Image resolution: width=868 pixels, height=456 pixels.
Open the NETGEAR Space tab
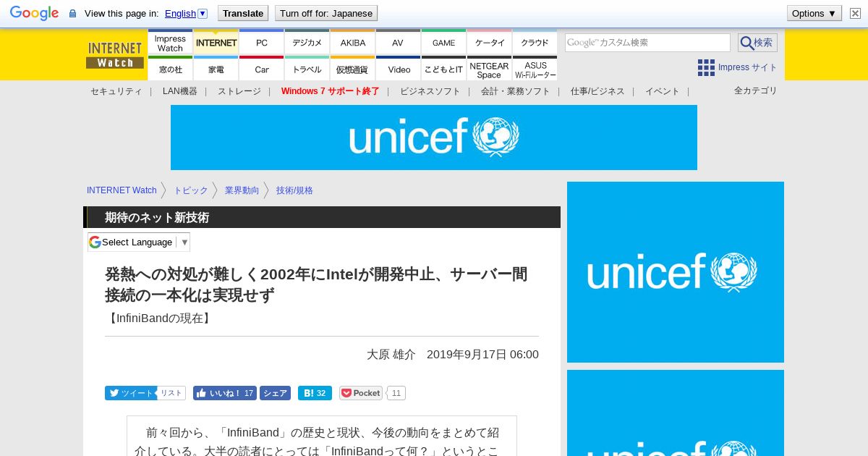click(489, 69)
